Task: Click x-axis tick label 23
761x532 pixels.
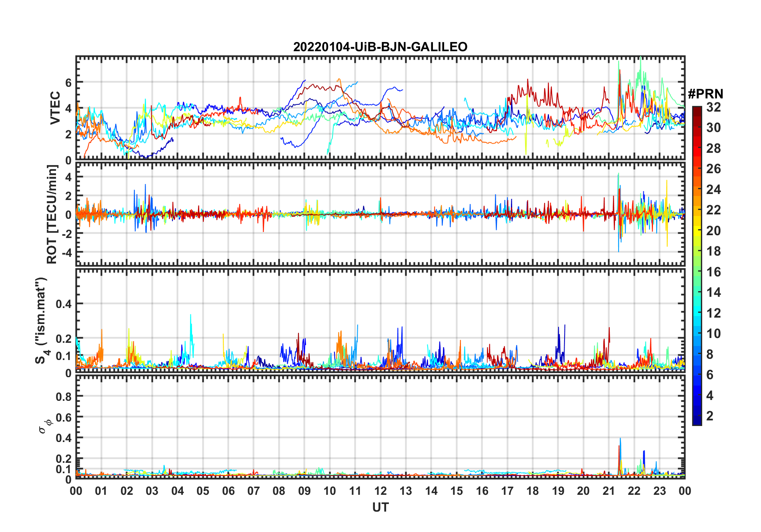Action: [659, 491]
